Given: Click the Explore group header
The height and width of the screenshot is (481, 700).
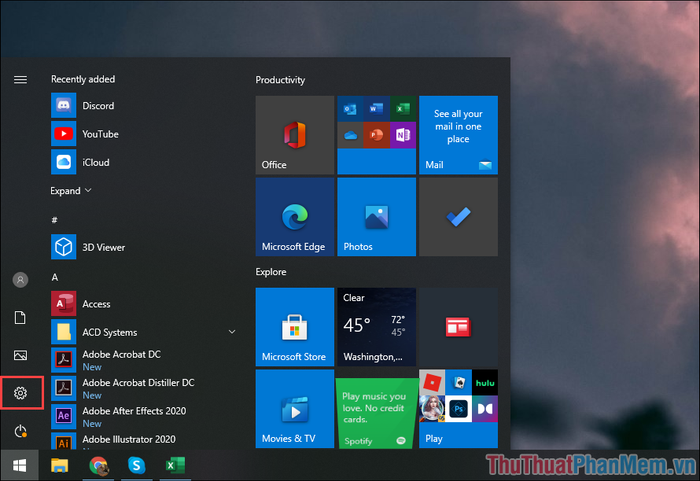Looking at the screenshot, I should (x=271, y=272).
